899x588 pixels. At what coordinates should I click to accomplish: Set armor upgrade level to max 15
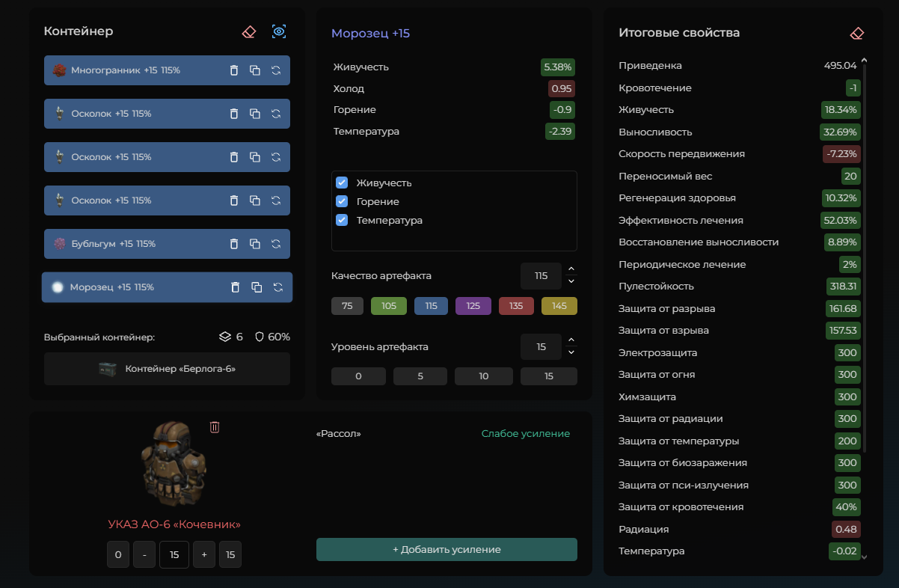click(x=230, y=554)
